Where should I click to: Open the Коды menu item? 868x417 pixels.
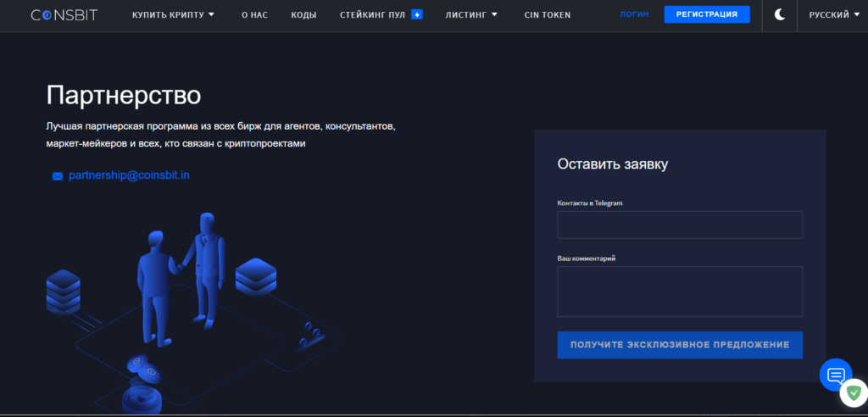tap(304, 15)
